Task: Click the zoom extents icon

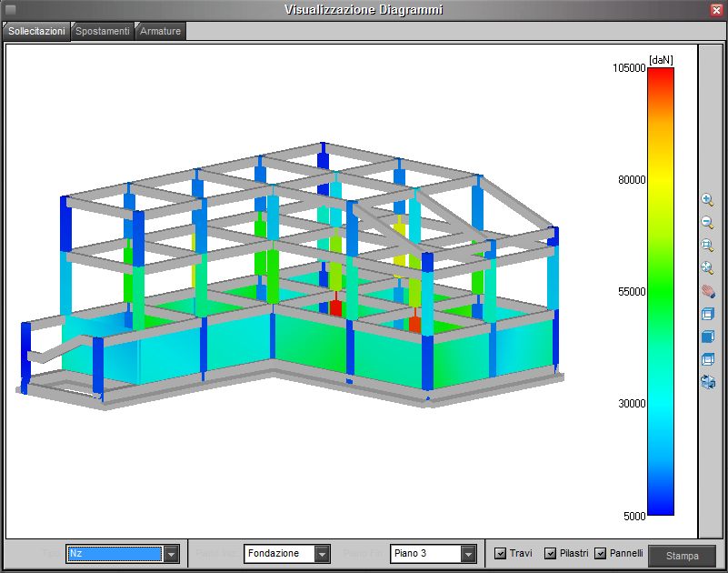Action: point(708,268)
